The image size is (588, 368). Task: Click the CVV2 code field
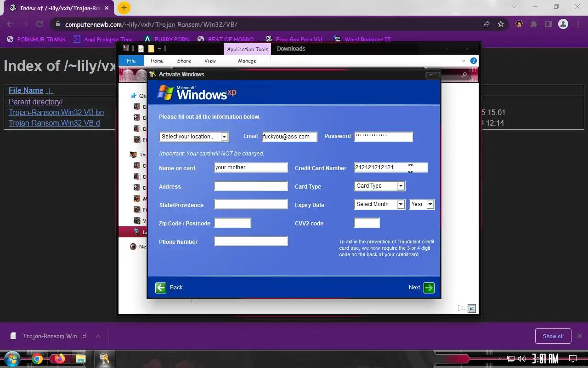367,223
